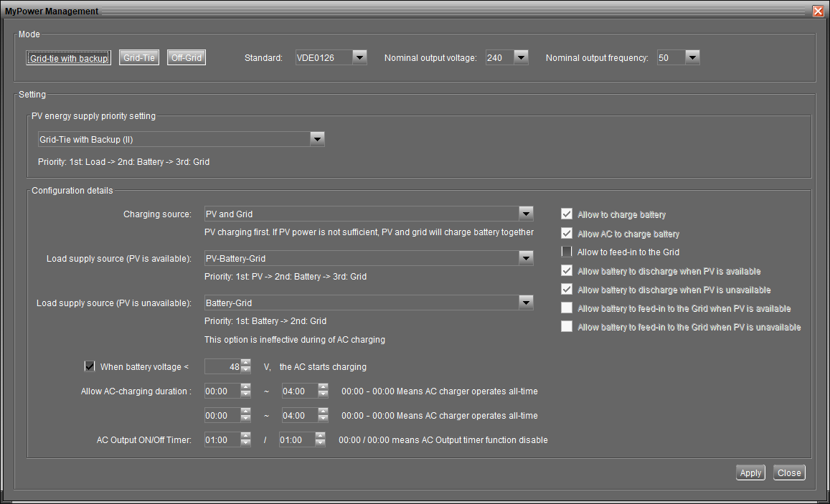Image resolution: width=830 pixels, height=504 pixels.
Task: Decrement second AC-charging end time
Action: 323,419
